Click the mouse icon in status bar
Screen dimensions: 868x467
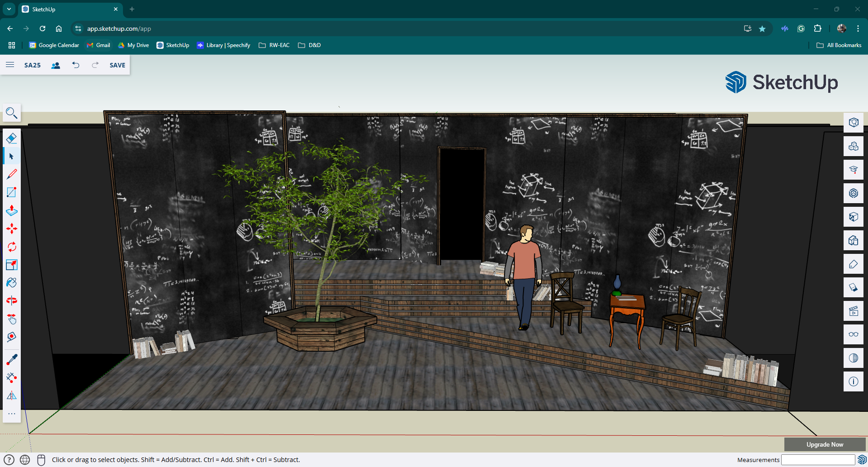[41, 460]
